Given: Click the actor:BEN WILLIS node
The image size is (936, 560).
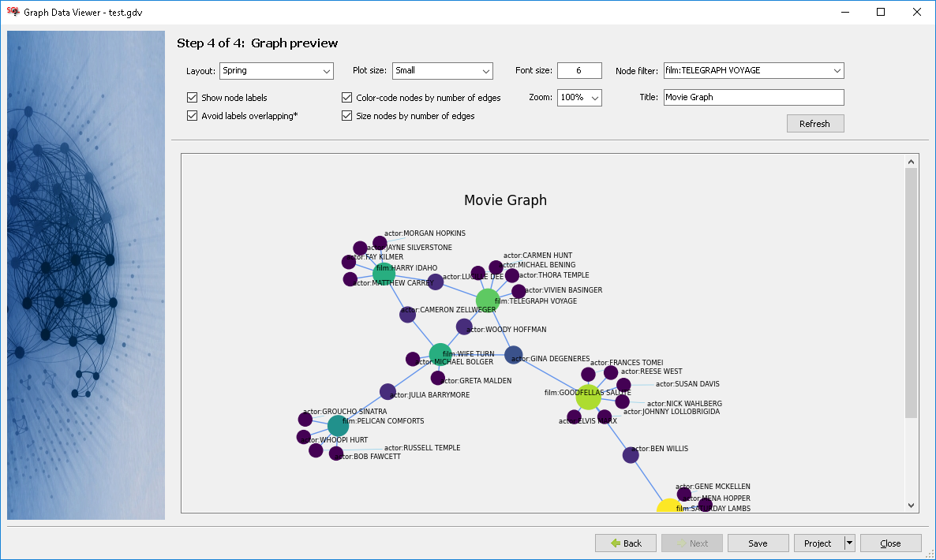Looking at the screenshot, I should tap(631, 455).
